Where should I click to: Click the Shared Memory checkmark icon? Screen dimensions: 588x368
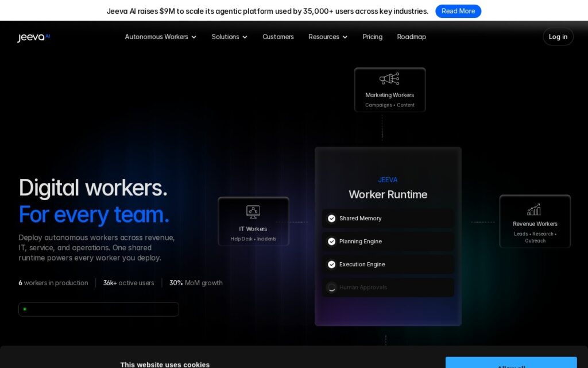point(331,218)
